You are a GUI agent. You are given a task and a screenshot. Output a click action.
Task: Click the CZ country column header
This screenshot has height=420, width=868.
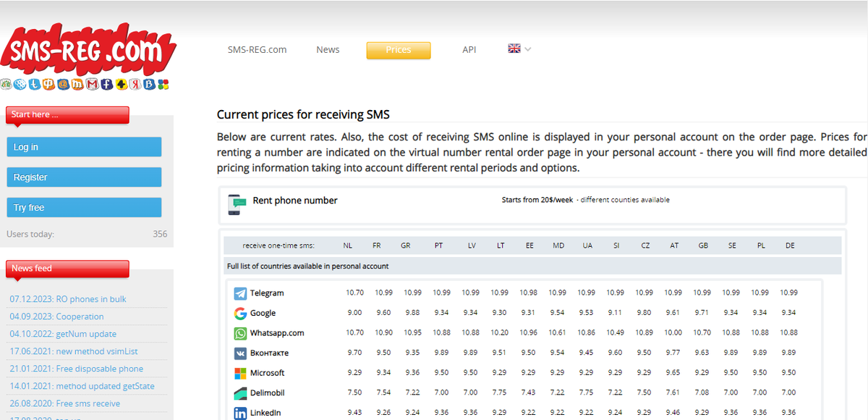[x=645, y=245]
